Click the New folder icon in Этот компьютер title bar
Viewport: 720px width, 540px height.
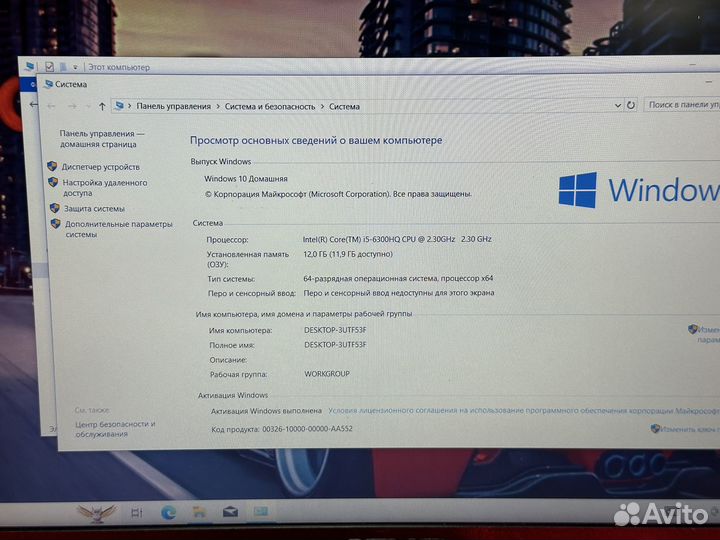coord(63,67)
